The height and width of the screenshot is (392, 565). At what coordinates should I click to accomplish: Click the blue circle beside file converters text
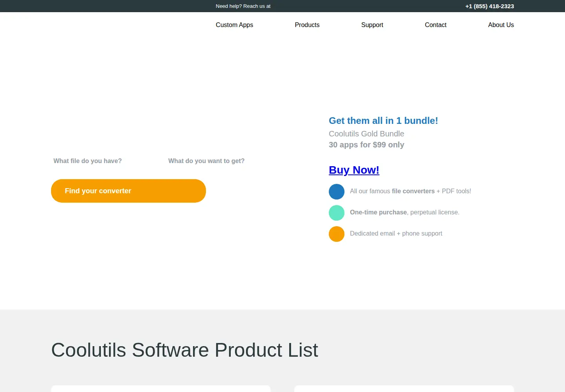coord(337,192)
